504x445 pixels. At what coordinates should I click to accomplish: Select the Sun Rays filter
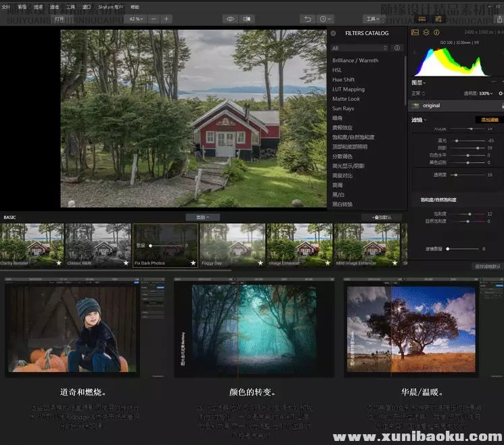(x=343, y=108)
